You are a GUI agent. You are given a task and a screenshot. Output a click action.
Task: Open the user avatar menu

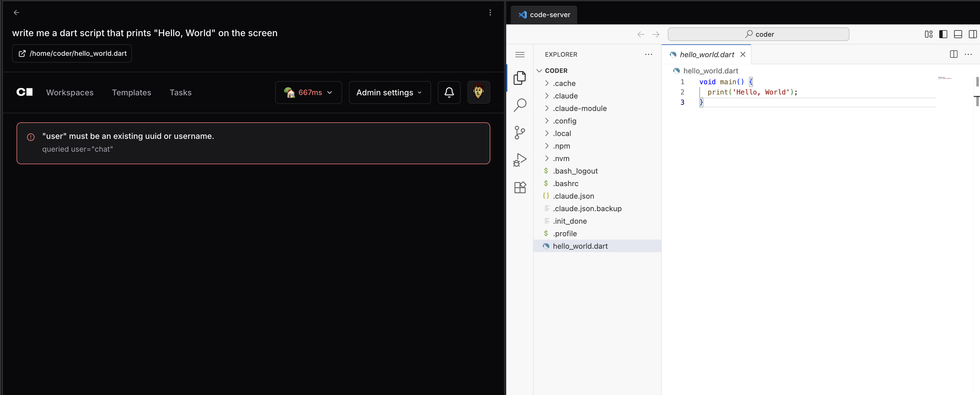click(x=479, y=92)
